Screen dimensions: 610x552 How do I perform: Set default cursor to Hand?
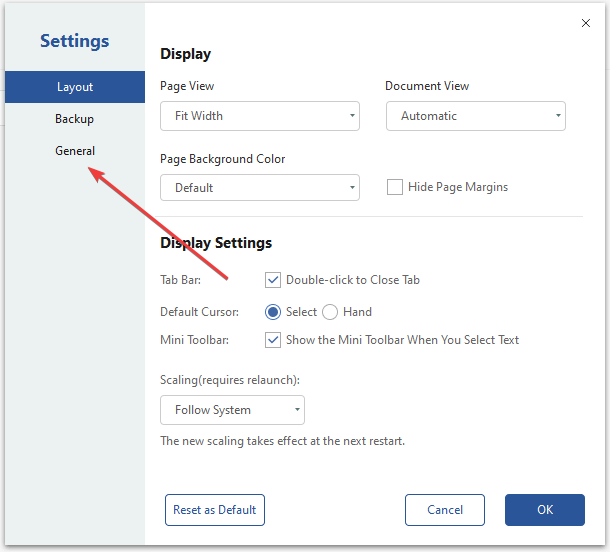pos(330,312)
